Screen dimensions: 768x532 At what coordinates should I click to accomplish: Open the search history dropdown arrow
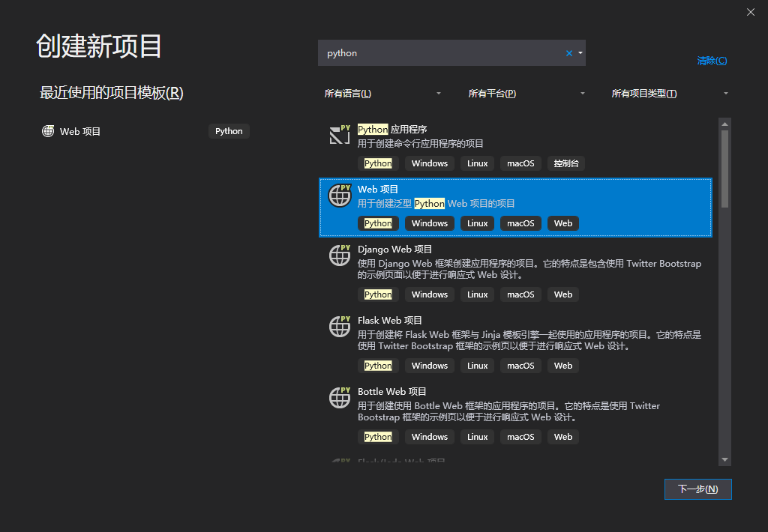(x=580, y=53)
